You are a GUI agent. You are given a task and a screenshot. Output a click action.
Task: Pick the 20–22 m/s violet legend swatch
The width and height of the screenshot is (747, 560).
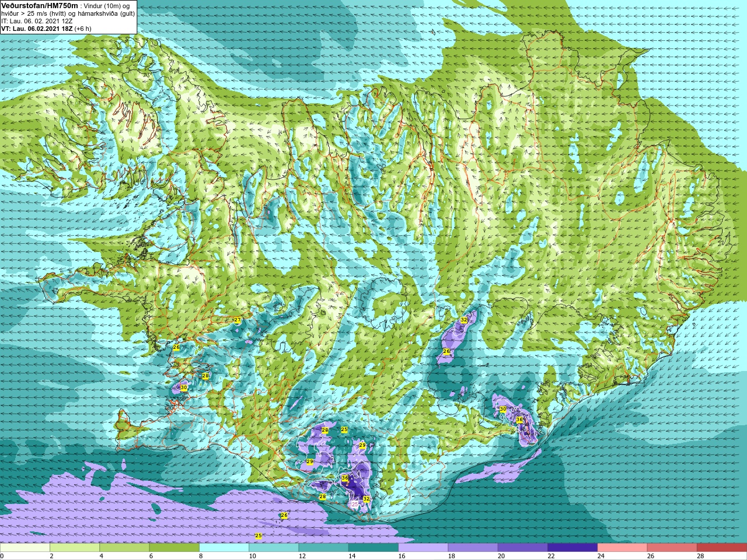coord(523,548)
